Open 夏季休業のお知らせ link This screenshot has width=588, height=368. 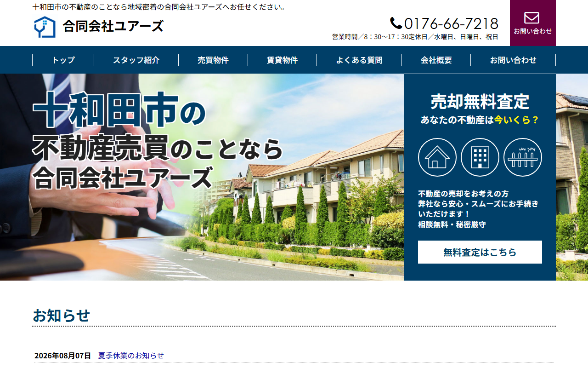[x=131, y=356]
